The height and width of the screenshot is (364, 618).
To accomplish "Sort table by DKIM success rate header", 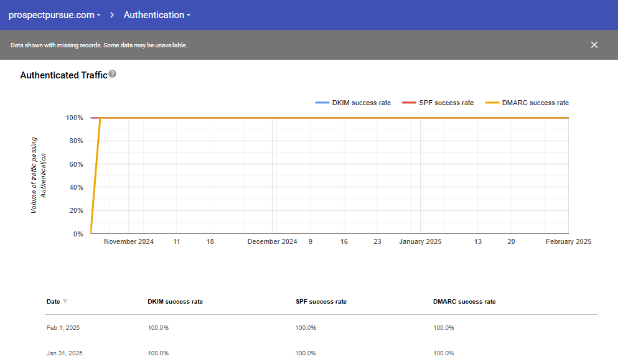I will tap(175, 302).
